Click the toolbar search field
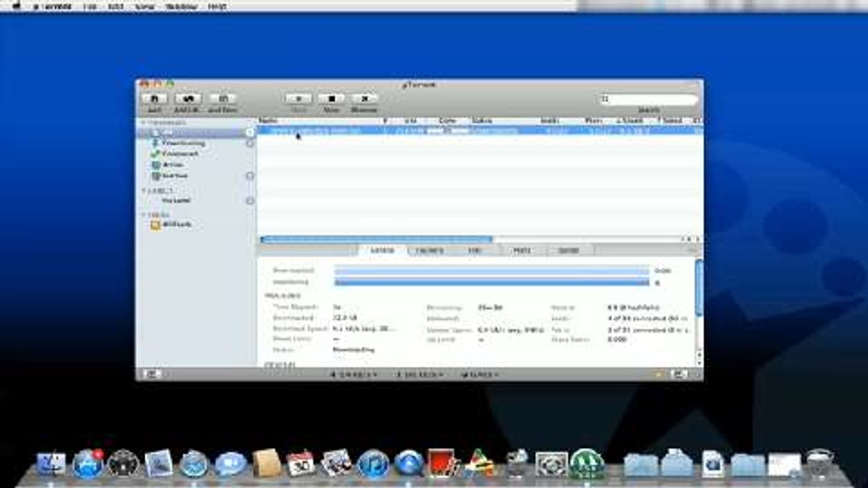The height and width of the screenshot is (488, 868). (x=649, y=99)
